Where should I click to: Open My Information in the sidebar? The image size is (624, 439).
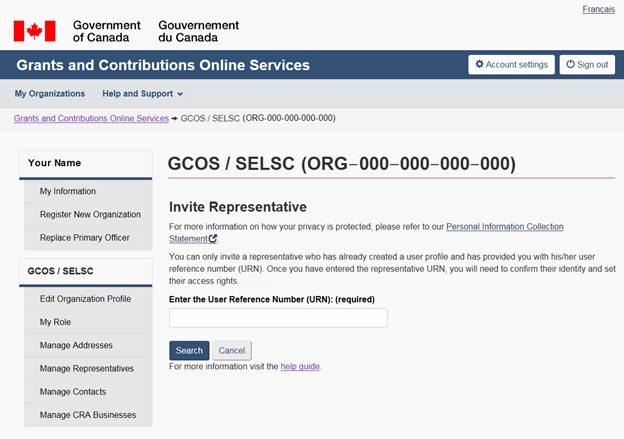[x=68, y=191]
